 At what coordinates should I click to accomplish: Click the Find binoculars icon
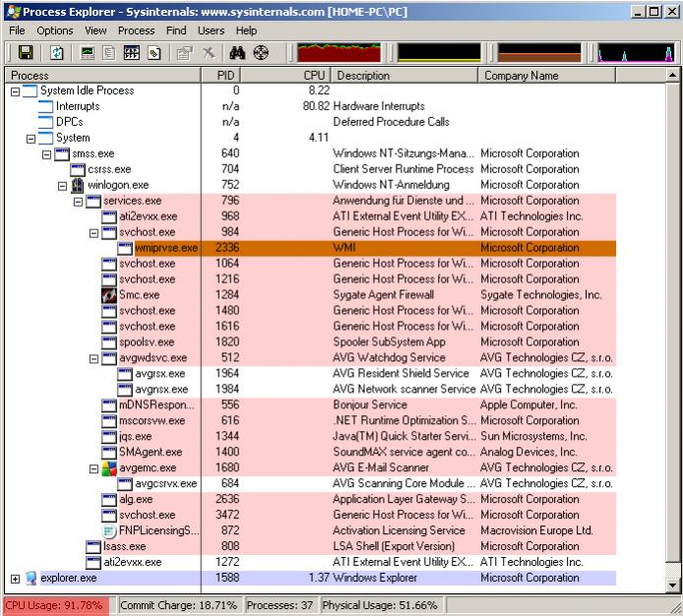click(237, 53)
